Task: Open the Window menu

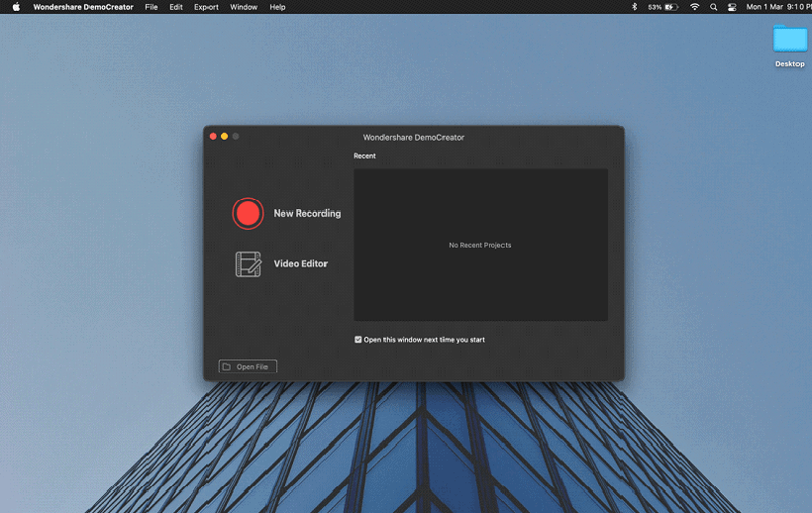Action: click(x=244, y=7)
